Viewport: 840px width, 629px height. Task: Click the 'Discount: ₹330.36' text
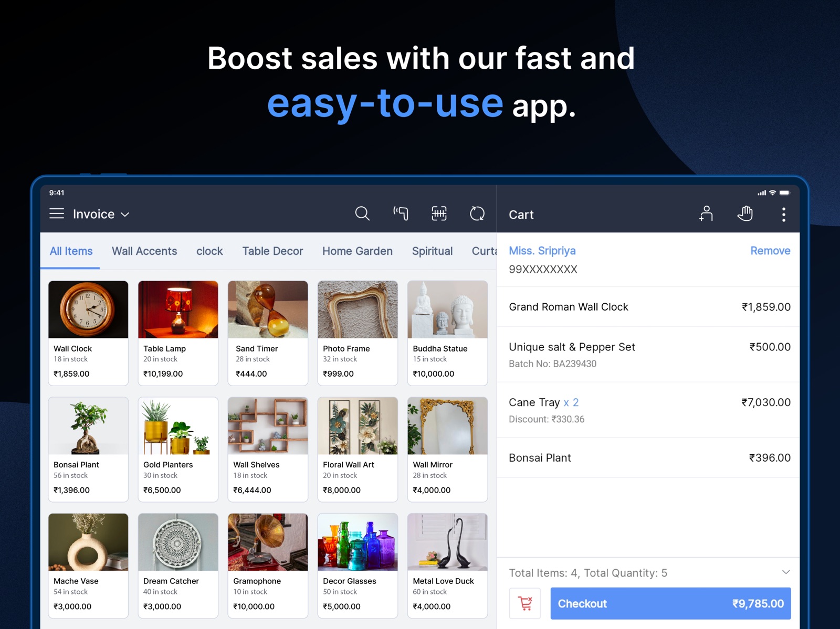[547, 419]
